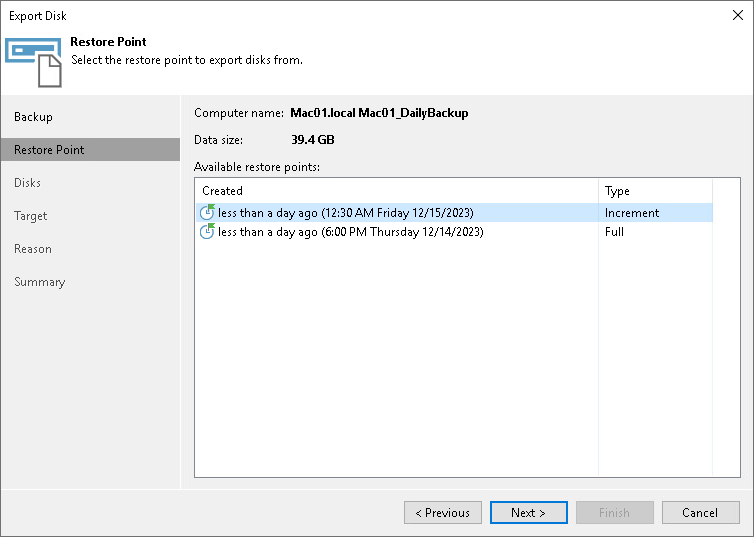
Task: Click the restore point icon for 12:30 AM Friday
Action: [207, 212]
